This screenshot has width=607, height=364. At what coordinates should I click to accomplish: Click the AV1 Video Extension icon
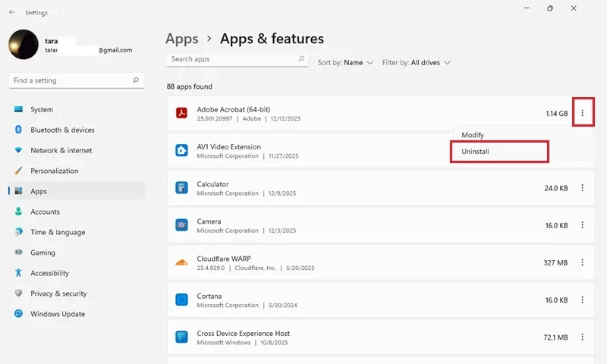click(181, 150)
